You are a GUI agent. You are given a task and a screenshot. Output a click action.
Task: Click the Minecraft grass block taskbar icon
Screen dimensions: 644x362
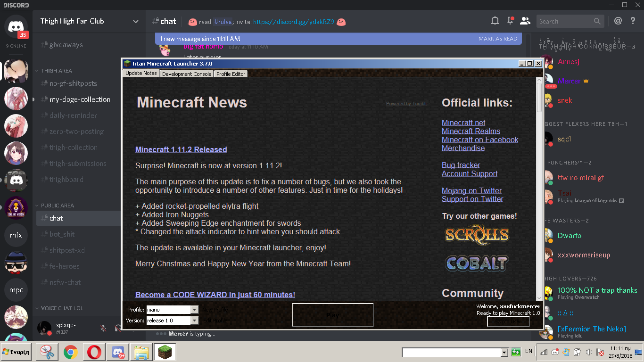[x=165, y=352]
